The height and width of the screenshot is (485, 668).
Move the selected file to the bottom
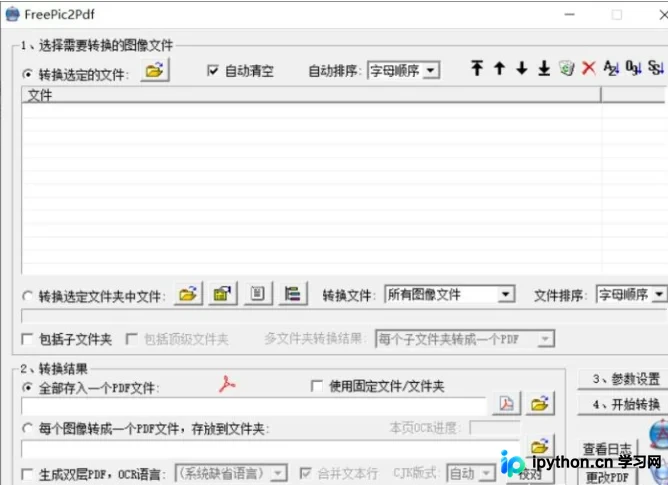click(544, 68)
